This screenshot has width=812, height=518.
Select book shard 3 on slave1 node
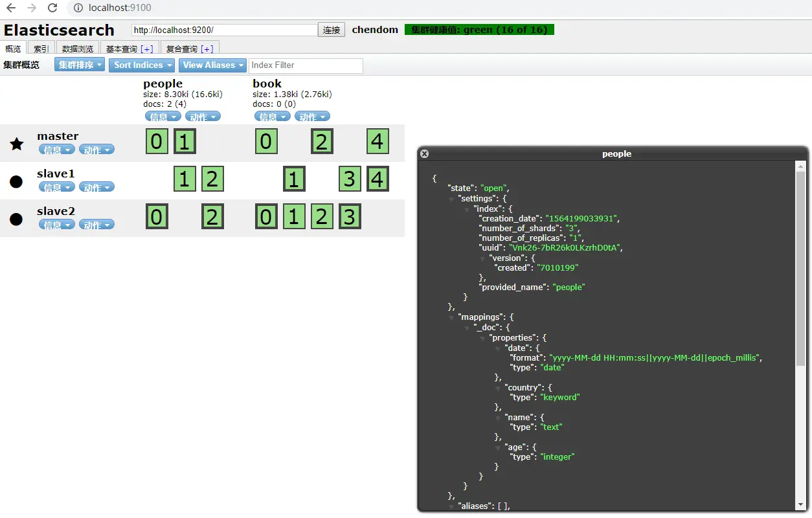click(x=350, y=179)
